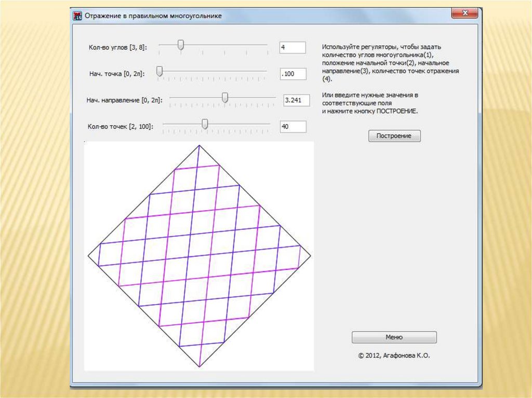The width and height of the screenshot is (532, 398).
Task: Click the Нач. точка slider handle
Action: click(x=159, y=72)
